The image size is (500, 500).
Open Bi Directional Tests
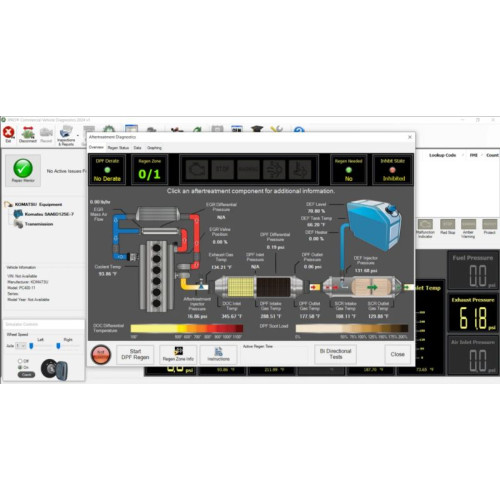click(336, 354)
